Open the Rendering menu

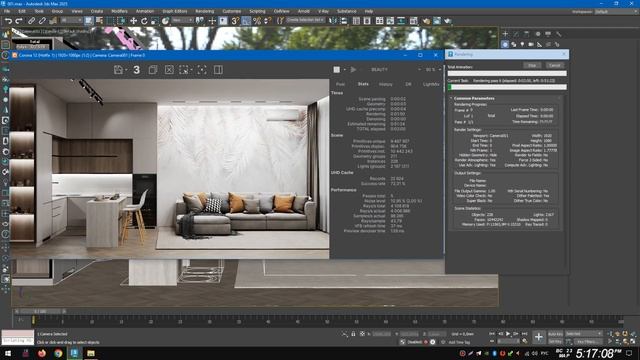click(204, 11)
